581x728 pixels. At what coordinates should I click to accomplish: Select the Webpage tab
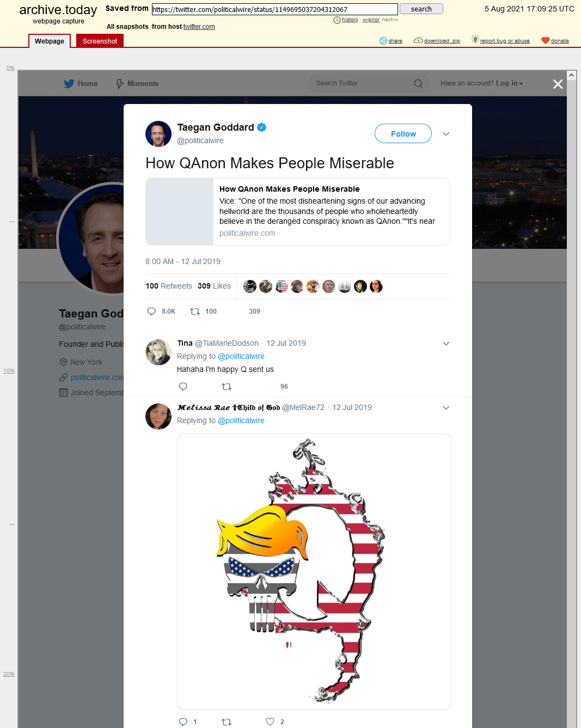pos(50,41)
